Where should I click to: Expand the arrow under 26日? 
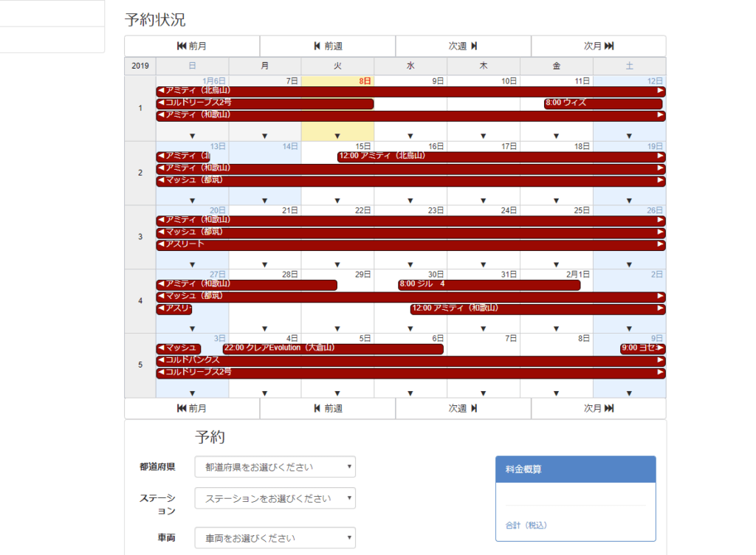[629, 264]
